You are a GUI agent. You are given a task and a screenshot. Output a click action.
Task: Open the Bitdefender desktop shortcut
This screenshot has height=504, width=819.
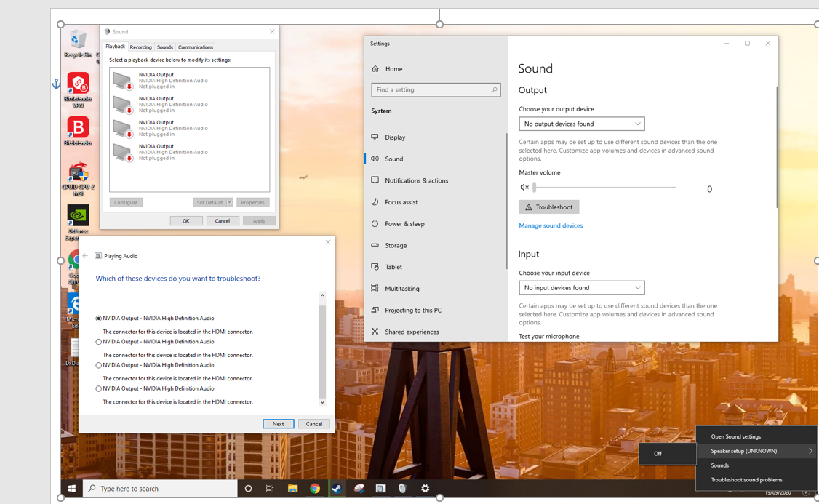tap(78, 131)
